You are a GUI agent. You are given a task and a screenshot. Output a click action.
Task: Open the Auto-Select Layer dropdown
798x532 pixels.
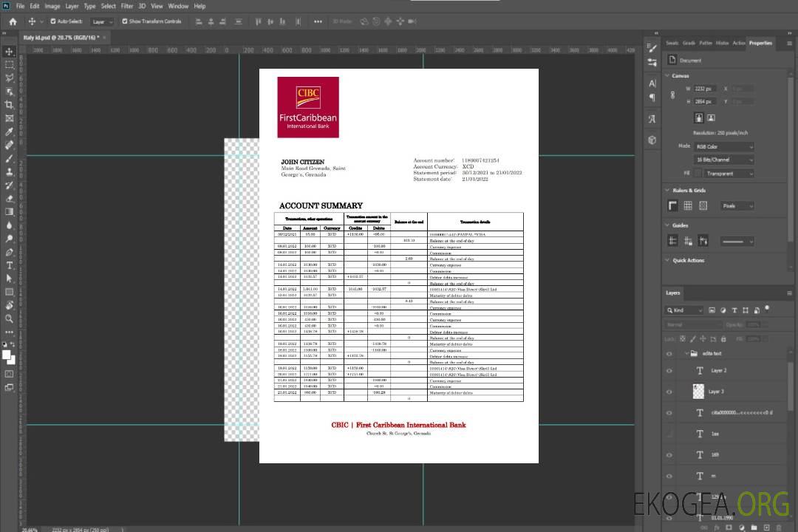coord(102,21)
